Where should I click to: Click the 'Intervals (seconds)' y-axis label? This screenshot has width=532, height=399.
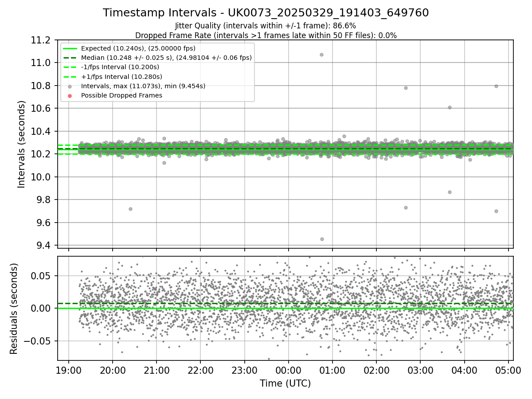pos(22,144)
